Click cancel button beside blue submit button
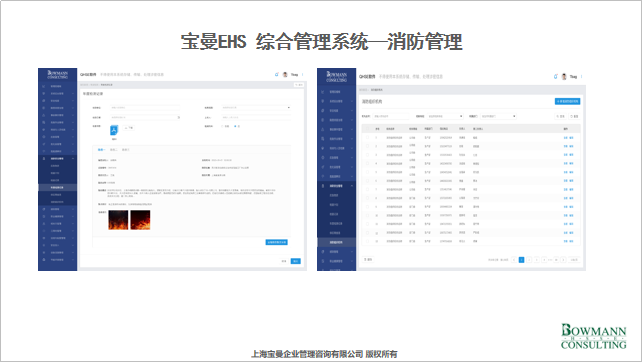The image size is (643, 362). pyautogui.click(x=284, y=261)
